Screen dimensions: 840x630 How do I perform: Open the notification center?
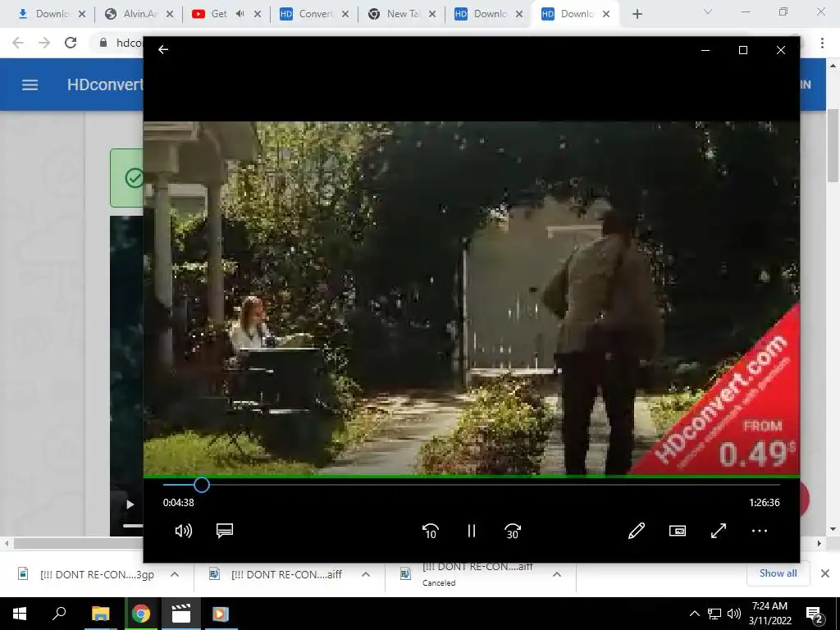click(815, 614)
